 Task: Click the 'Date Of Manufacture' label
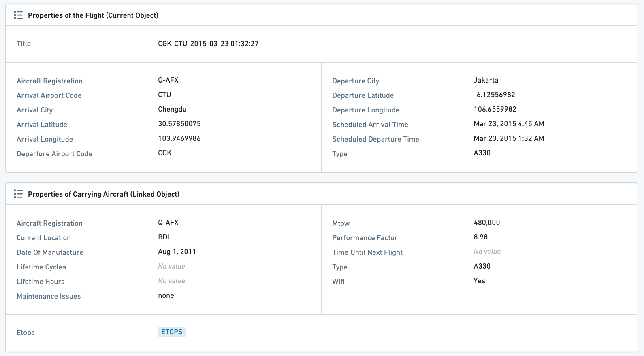coord(50,252)
